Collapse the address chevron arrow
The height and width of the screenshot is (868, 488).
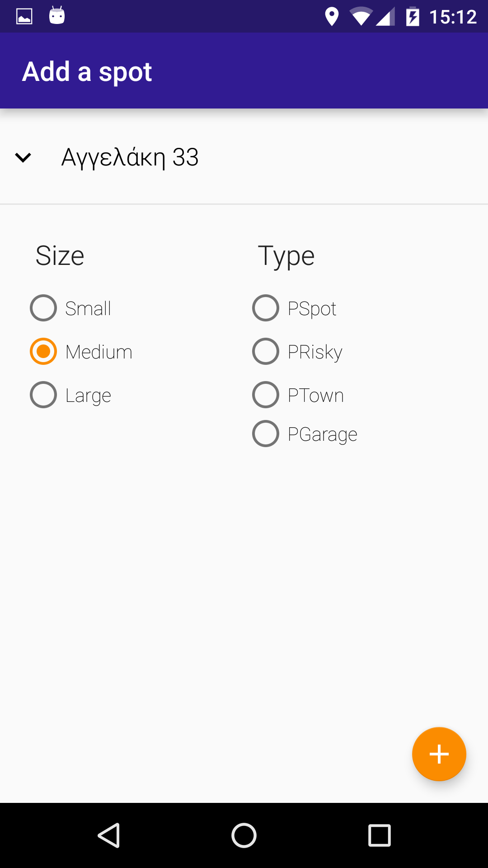(x=23, y=157)
